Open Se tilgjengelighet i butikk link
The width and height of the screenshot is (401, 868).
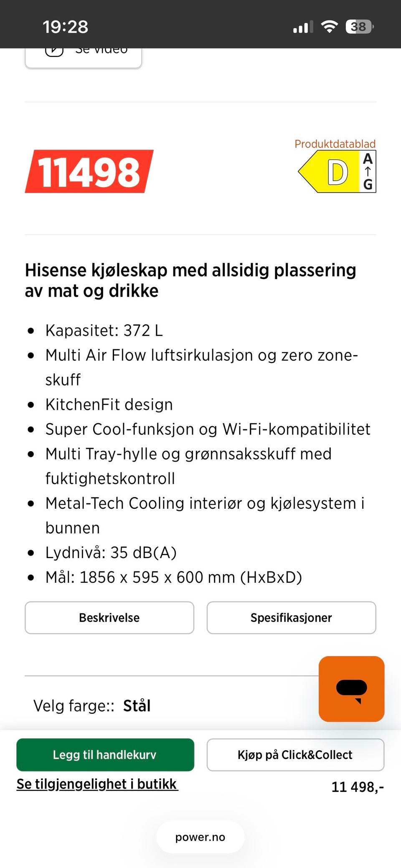(97, 784)
